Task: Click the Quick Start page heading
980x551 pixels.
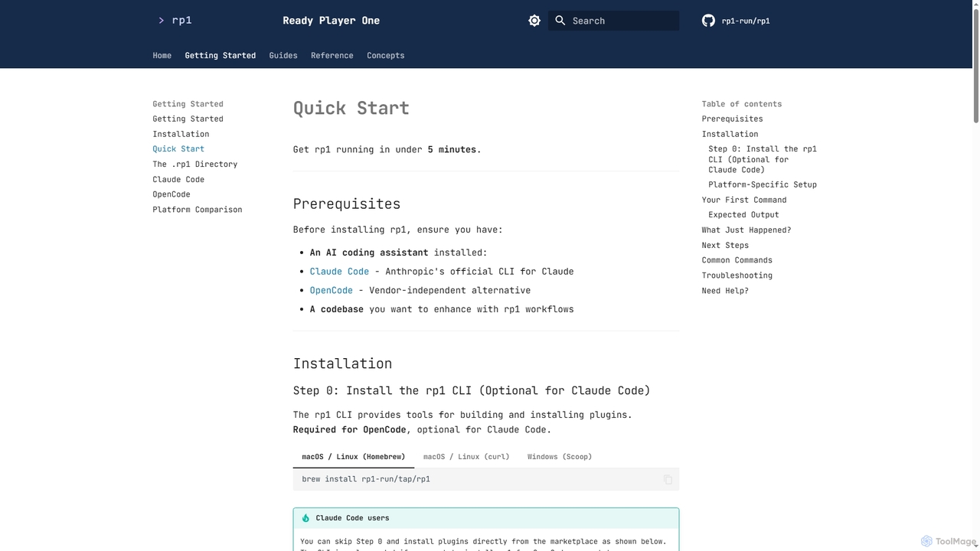Action: tap(351, 108)
